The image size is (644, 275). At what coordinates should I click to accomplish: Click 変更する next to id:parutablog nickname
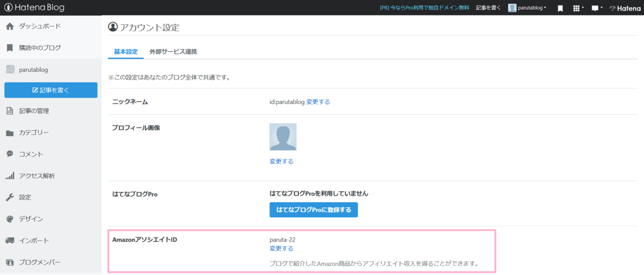click(x=318, y=102)
